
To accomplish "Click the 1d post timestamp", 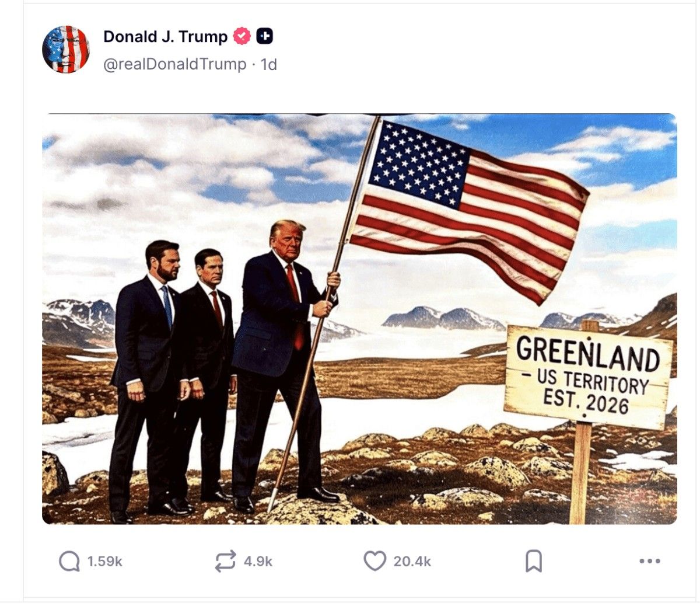I will (x=268, y=64).
